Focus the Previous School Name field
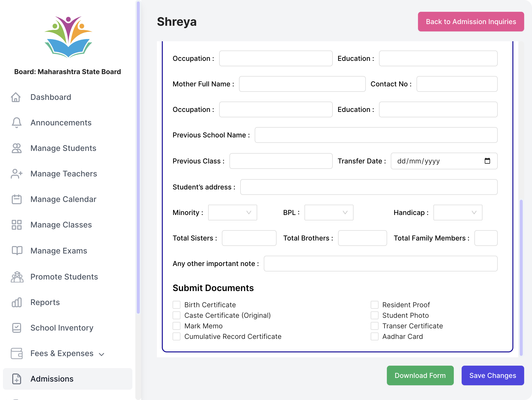The image size is (532, 400). click(376, 135)
